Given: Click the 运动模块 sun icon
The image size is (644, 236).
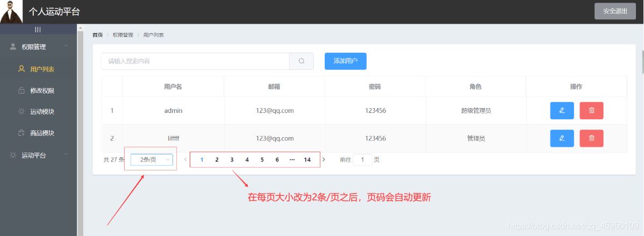Looking at the screenshot, I should [22, 112].
